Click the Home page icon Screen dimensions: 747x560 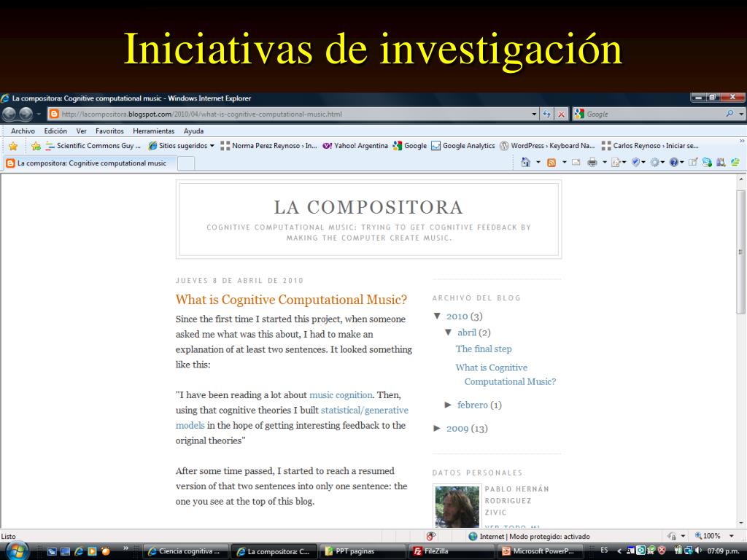point(525,163)
